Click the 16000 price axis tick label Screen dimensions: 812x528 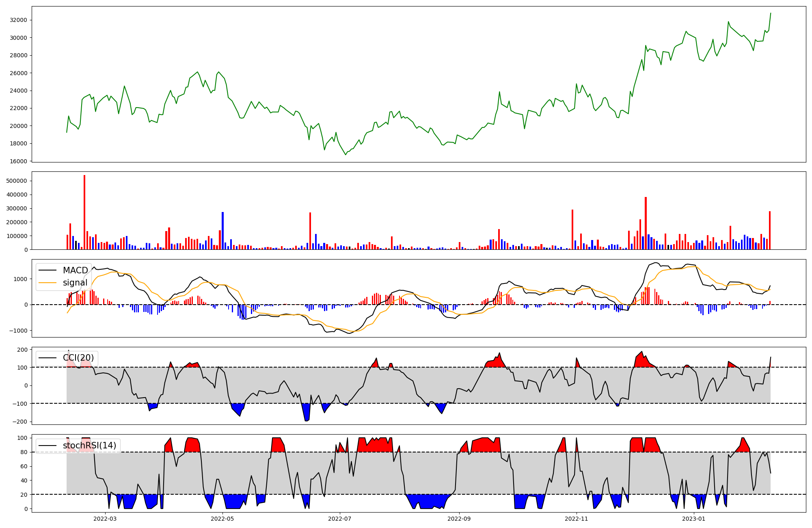[x=19, y=161]
